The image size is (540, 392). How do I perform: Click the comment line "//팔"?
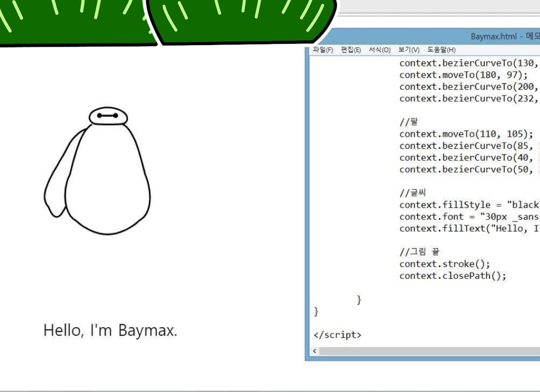(409, 122)
